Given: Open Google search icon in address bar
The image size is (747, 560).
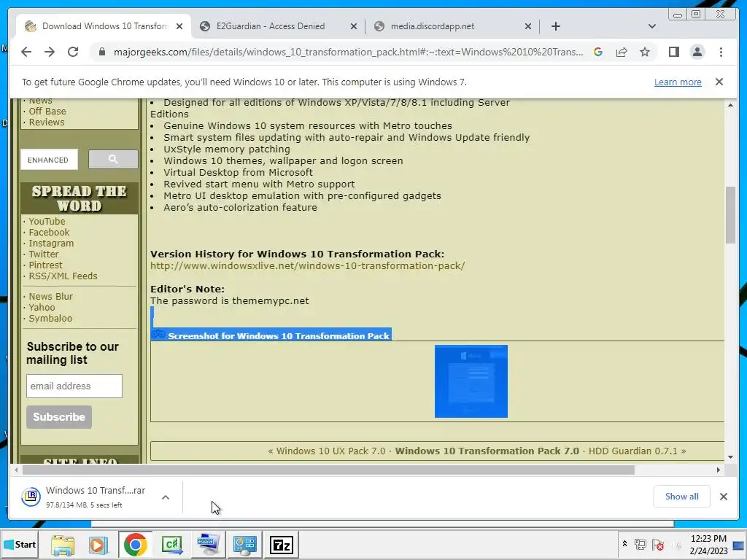Looking at the screenshot, I should 598,52.
